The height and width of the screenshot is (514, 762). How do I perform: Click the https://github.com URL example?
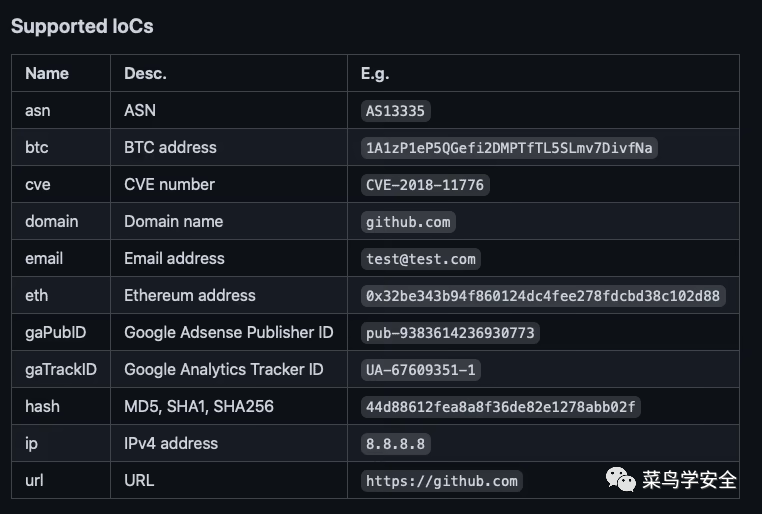pos(441,481)
